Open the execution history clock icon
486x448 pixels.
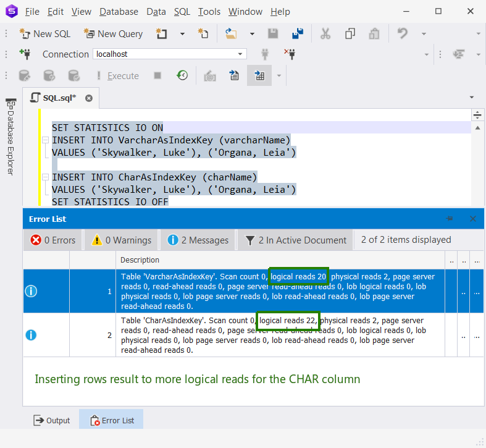[182, 75]
